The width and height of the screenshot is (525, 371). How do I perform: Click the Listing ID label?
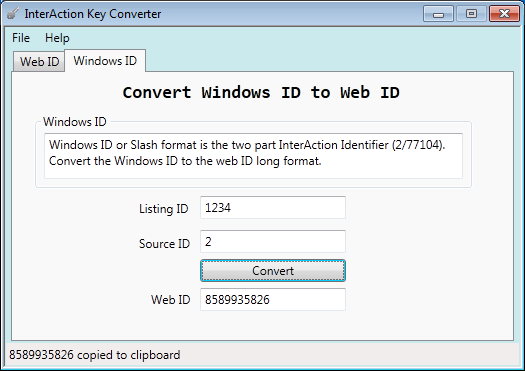click(x=163, y=209)
